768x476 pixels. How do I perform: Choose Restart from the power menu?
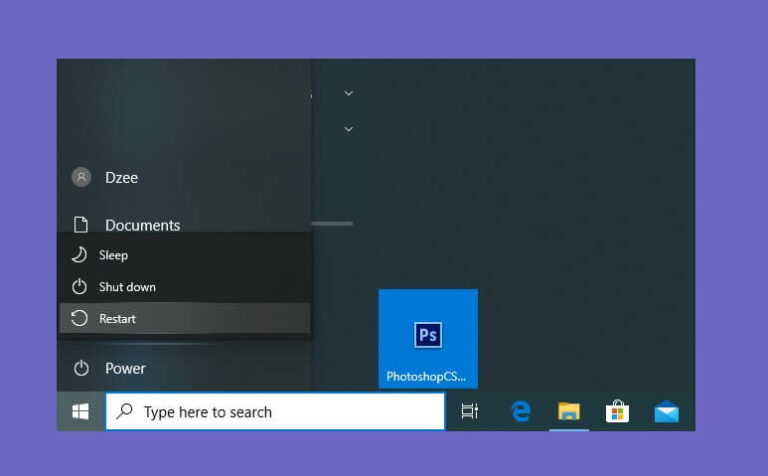pos(185,318)
